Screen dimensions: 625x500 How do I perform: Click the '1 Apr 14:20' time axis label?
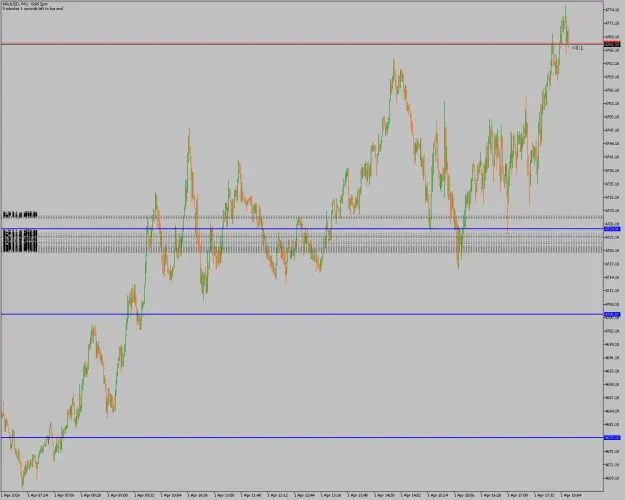[x=385, y=495]
